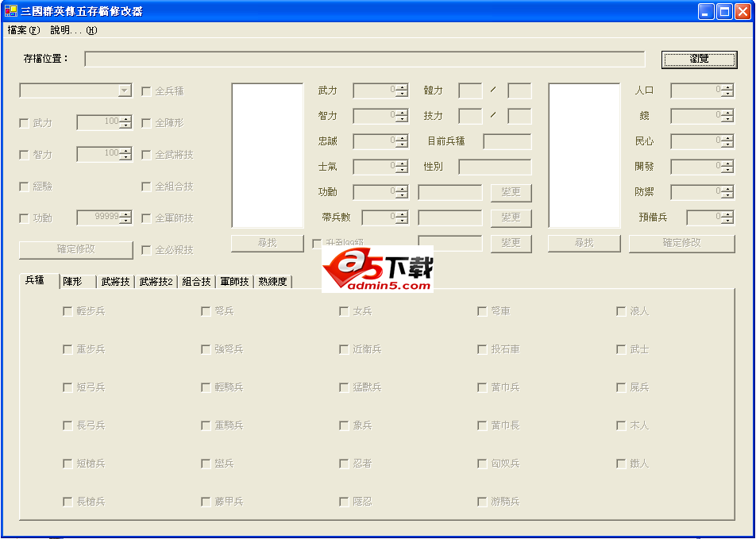
Task: Open the 熟練度 tab
Action: 272,282
